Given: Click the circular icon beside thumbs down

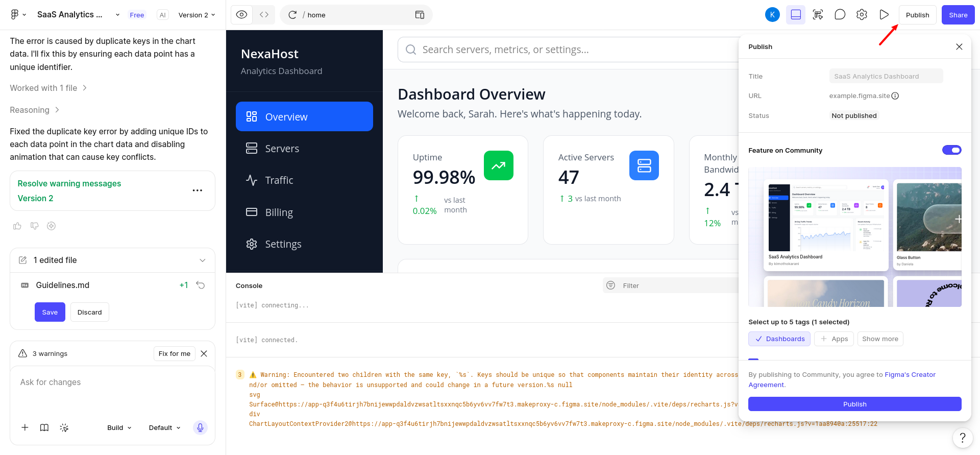Looking at the screenshot, I should (x=51, y=226).
